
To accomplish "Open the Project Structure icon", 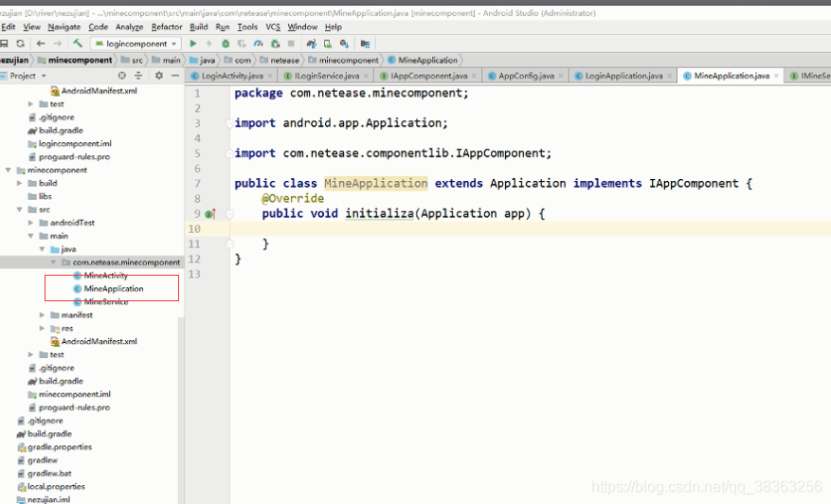I will [x=365, y=44].
